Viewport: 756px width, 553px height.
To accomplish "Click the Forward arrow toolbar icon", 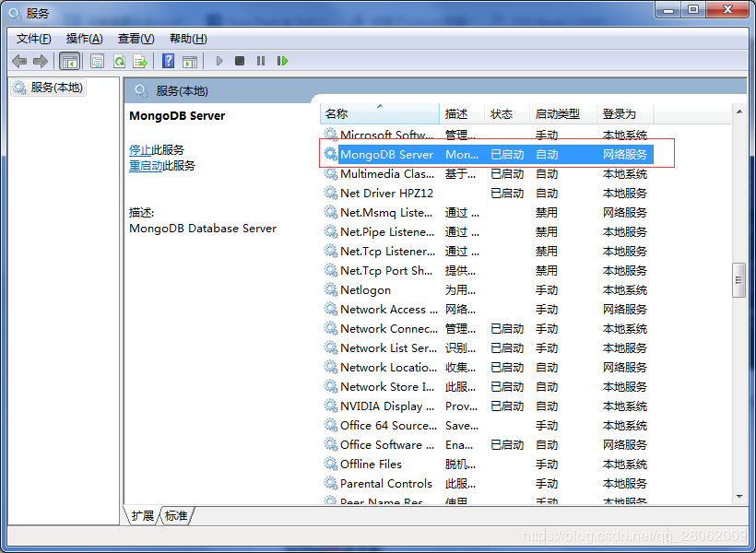I will pos(41,61).
